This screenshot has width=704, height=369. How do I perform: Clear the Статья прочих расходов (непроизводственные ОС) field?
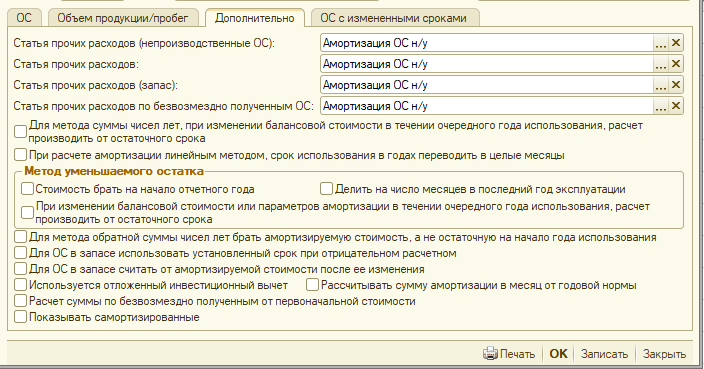676,43
